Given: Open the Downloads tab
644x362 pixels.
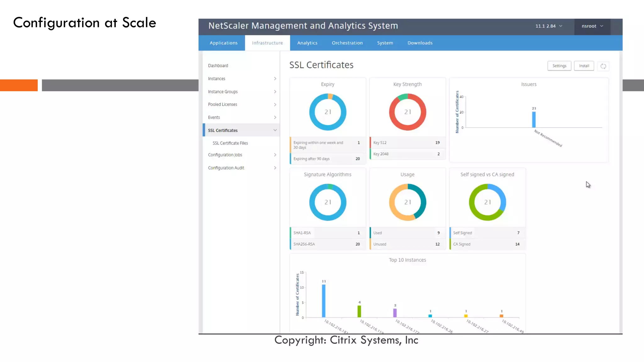Looking at the screenshot, I should point(420,43).
